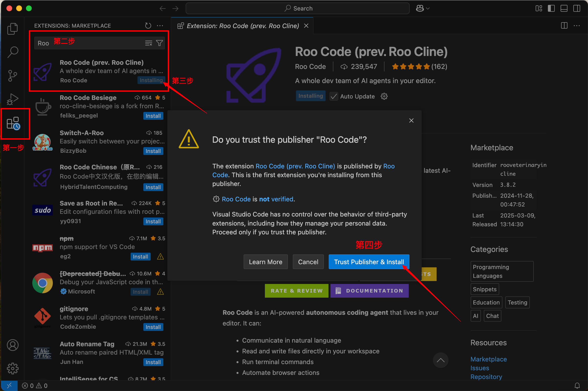The height and width of the screenshot is (391, 588).
Task: Install the npm extension
Action: (140, 257)
